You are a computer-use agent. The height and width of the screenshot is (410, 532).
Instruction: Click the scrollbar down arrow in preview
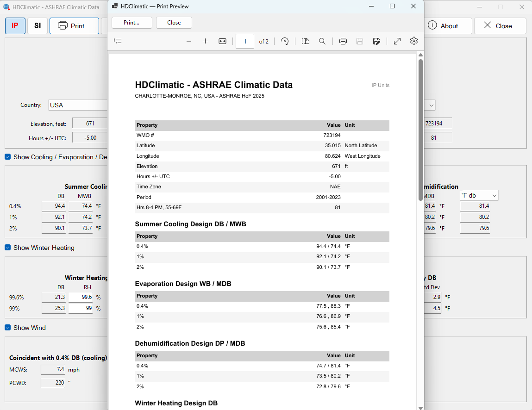(x=421, y=408)
